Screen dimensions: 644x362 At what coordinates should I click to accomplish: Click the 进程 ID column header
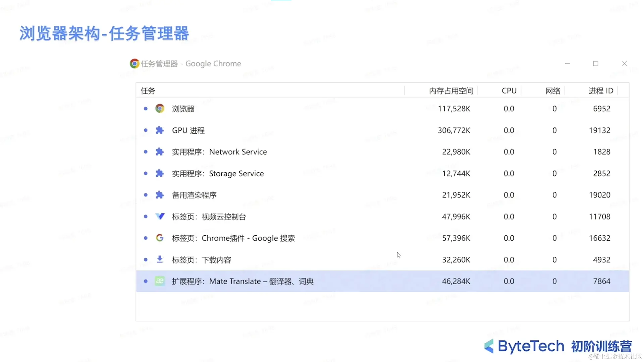click(x=600, y=91)
